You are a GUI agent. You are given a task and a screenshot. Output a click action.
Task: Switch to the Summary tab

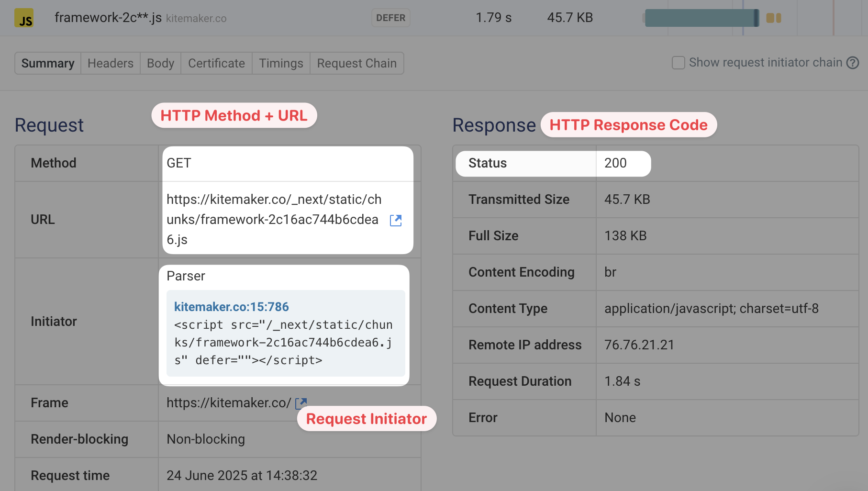point(48,63)
